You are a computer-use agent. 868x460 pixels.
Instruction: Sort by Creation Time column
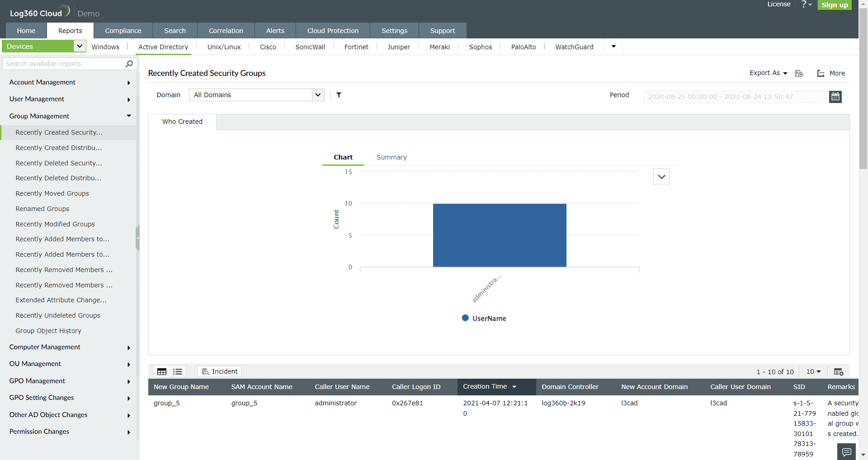(x=496, y=387)
